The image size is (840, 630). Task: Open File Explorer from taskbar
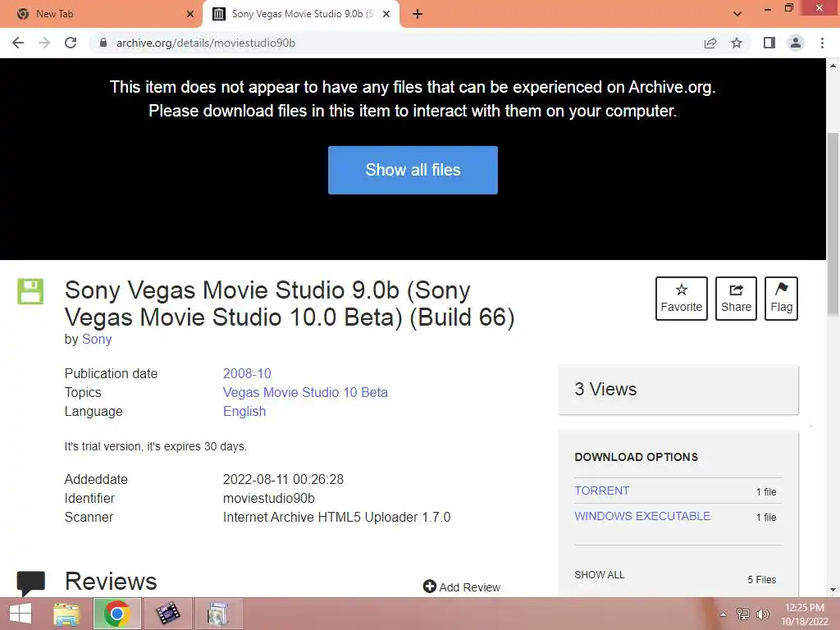point(67,614)
